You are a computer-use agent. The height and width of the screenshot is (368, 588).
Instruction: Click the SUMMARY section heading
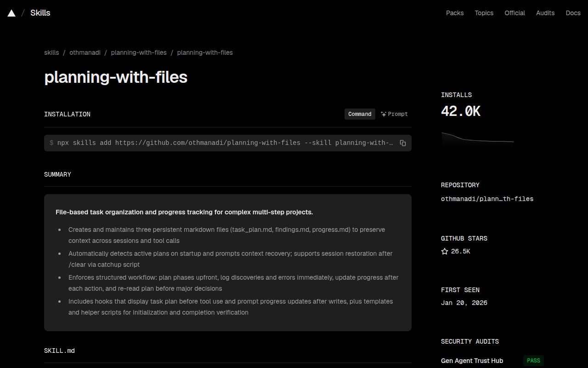(57, 174)
